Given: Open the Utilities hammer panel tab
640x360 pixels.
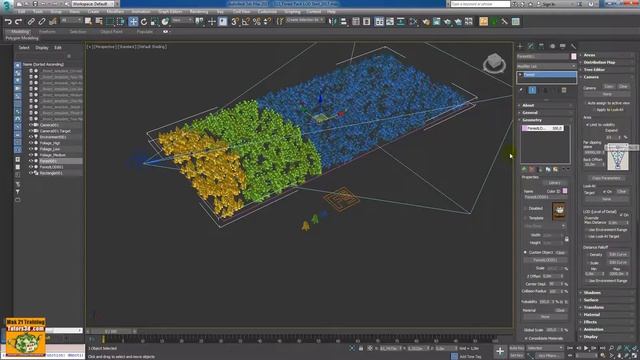Looking at the screenshot, I should 573,46.
